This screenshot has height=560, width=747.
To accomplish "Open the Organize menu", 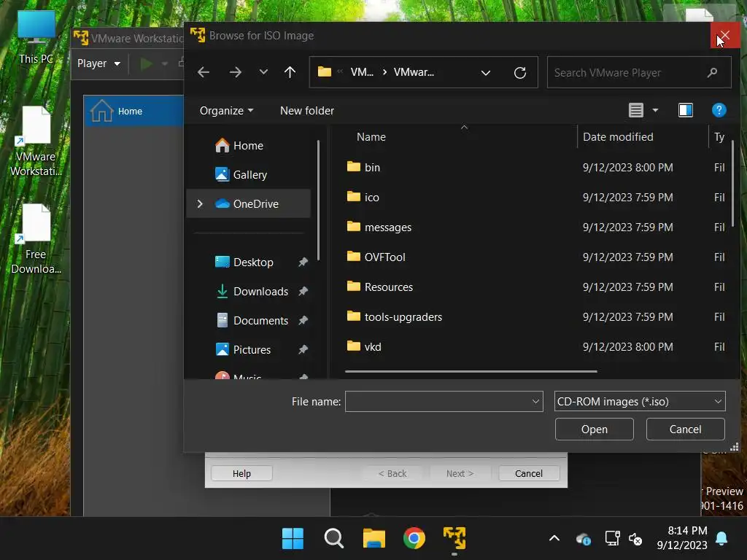I will tap(226, 111).
